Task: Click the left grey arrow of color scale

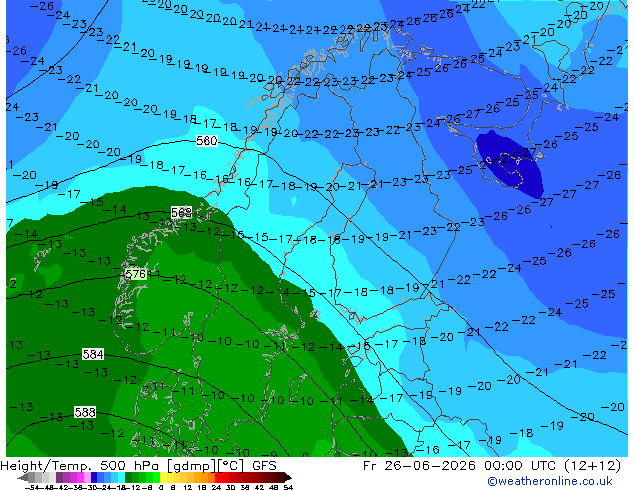Action: pyautogui.click(x=23, y=477)
